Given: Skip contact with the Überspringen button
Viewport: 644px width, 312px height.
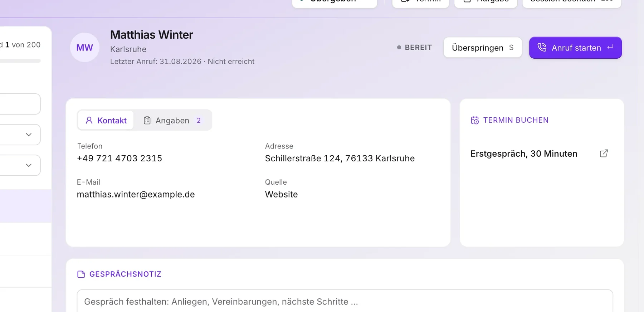Looking at the screenshot, I should coord(483,48).
